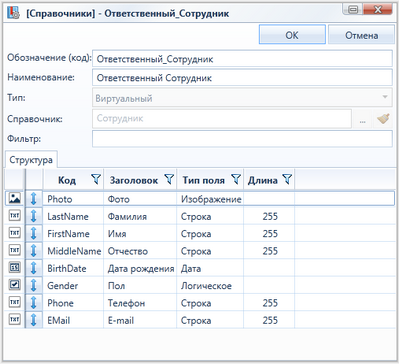Click the TXT type icon in EMail row

coord(14,320)
